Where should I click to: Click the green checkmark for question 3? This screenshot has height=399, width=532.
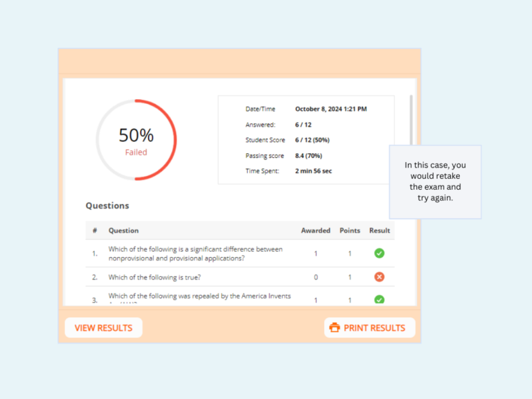379,300
